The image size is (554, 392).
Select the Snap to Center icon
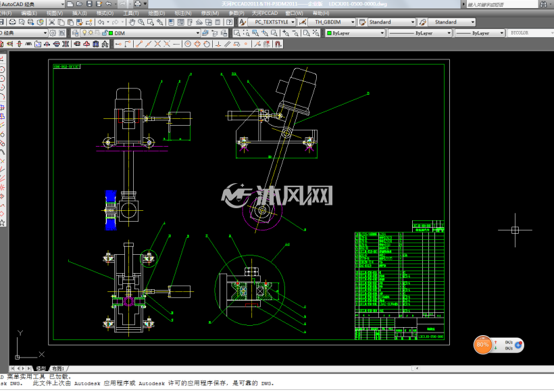(188, 44)
